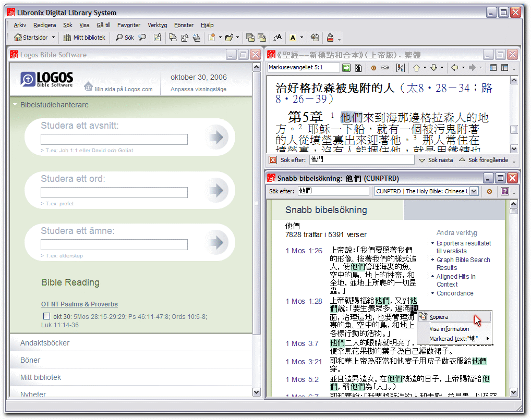This screenshot has height=420, width=531.
Task: Click the arrow button for Studera ett ord
Action: (x=217, y=190)
